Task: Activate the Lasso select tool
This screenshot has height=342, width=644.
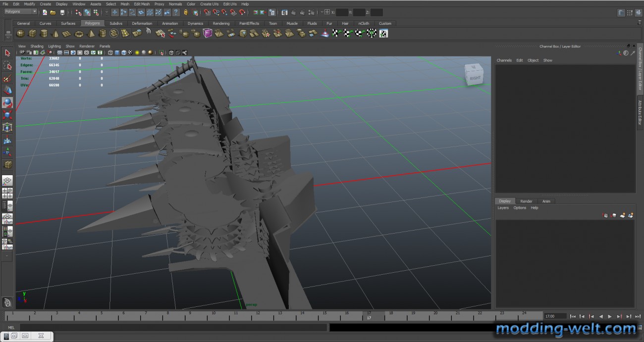Action: (x=7, y=65)
